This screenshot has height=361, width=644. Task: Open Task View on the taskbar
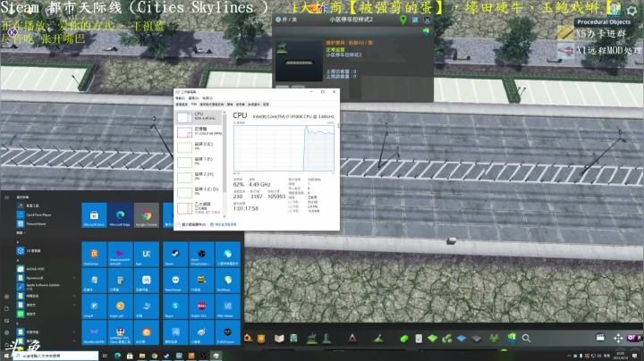tap(106, 356)
